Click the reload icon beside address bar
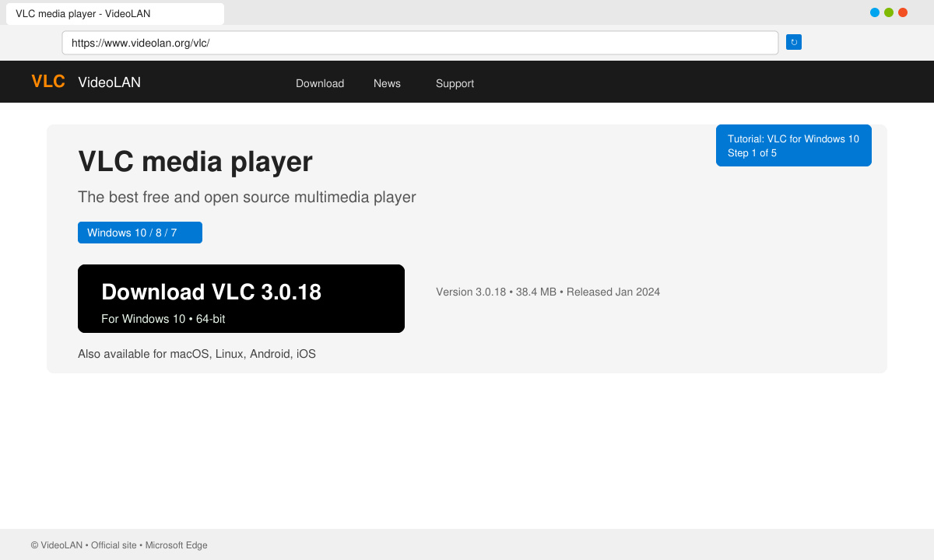Viewport: 934px width, 560px height. click(x=794, y=42)
